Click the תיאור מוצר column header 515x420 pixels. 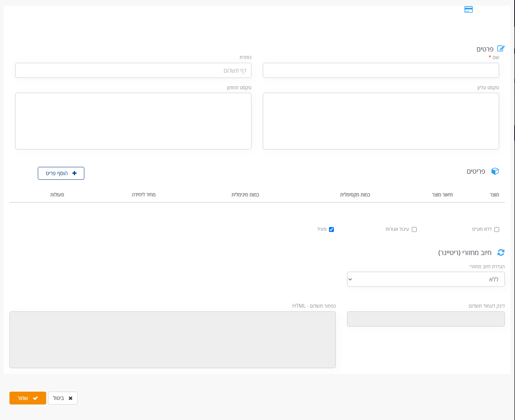click(x=442, y=194)
